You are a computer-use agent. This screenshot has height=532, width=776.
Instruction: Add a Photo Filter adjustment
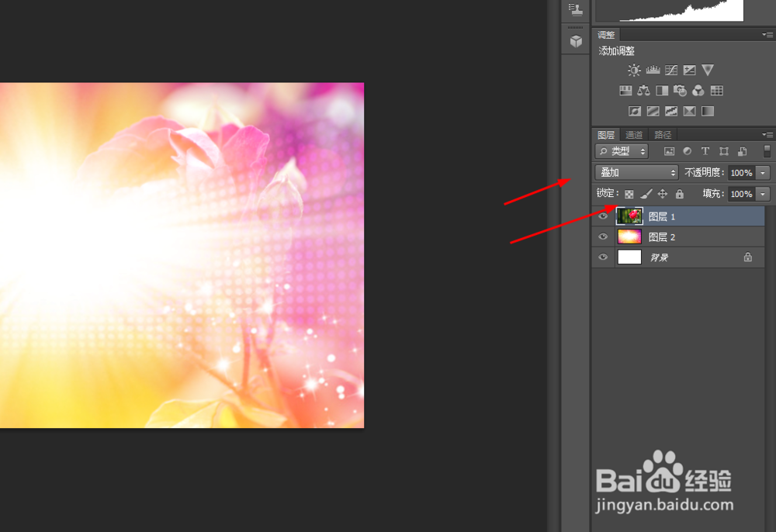tap(680, 91)
